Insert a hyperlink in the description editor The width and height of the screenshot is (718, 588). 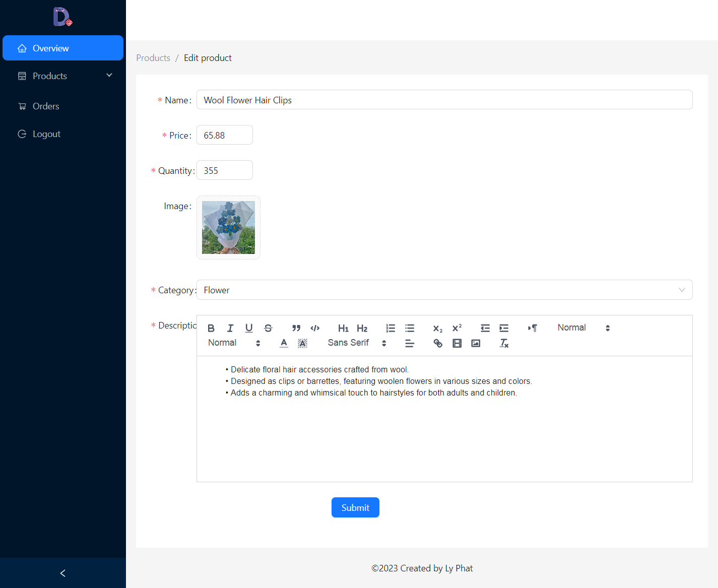click(437, 343)
